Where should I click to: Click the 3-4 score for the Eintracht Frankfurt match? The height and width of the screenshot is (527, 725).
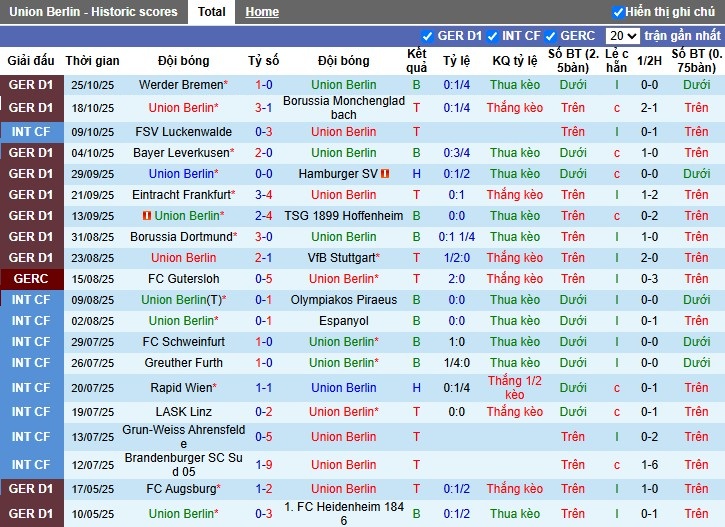click(x=264, y=195)
